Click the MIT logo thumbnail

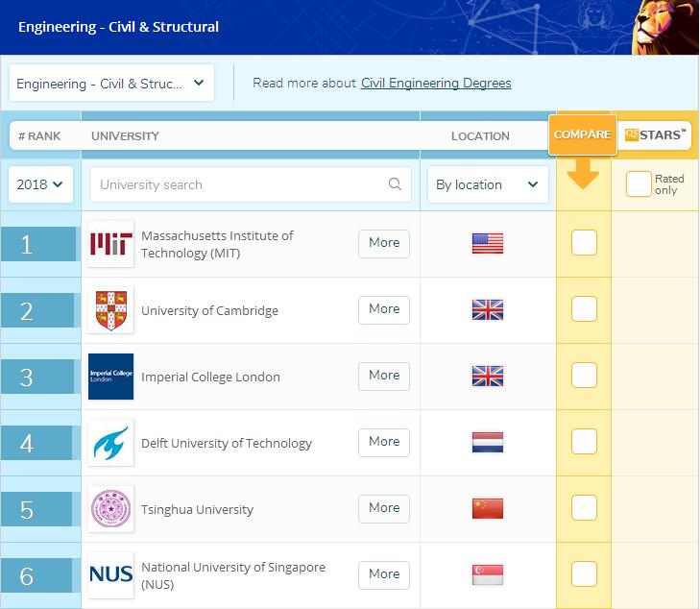point(110,244)
